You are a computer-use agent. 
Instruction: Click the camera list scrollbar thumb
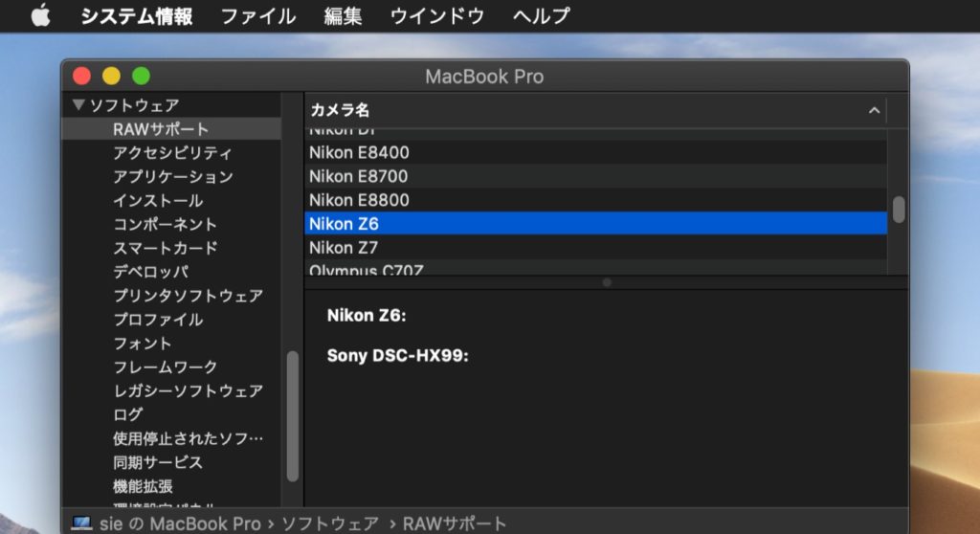pos(899,210)
